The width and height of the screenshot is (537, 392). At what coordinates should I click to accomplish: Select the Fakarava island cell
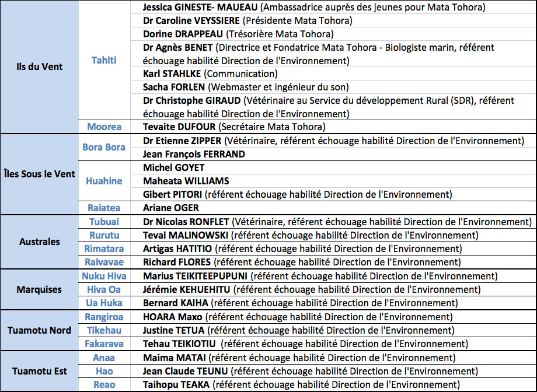click(104, 344)
